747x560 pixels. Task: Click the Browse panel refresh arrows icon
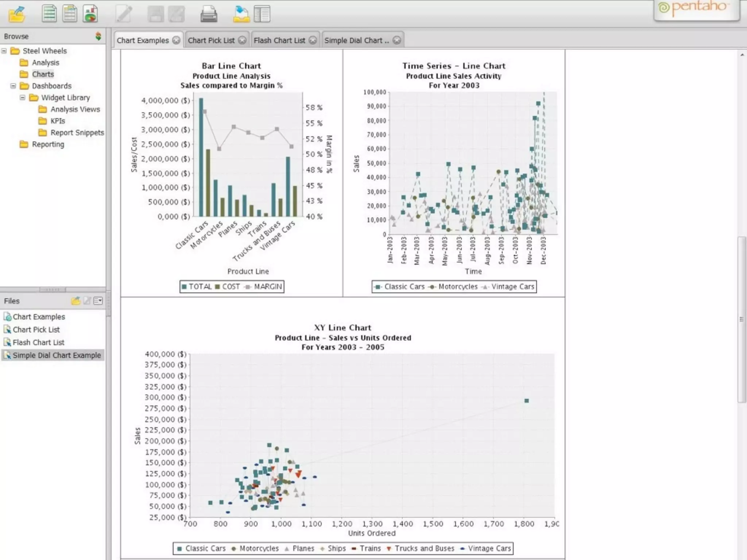[98, 36]
